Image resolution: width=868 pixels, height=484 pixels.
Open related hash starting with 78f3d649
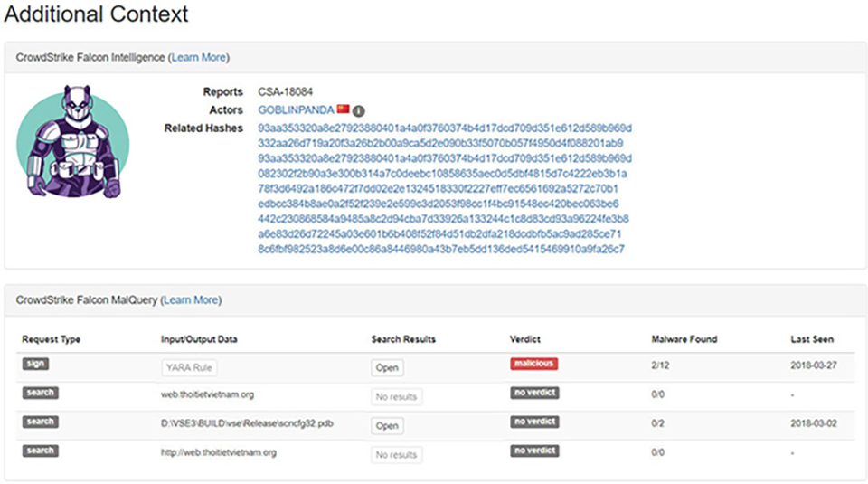tap(438, 189)
